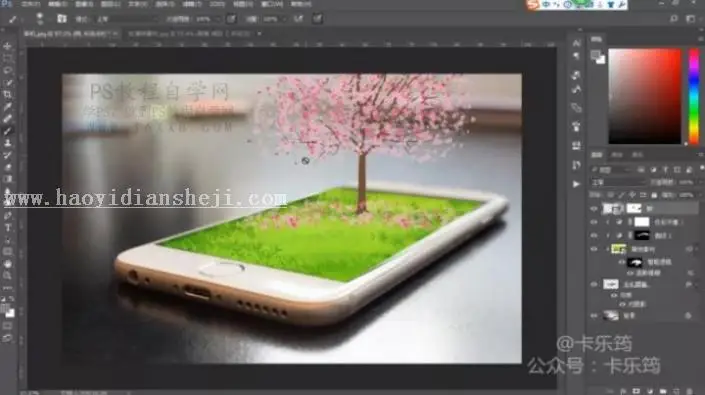Click the search icon at top right
This screenshot has height=395, width=705.
pyautogui.click(x=674, y=19)
